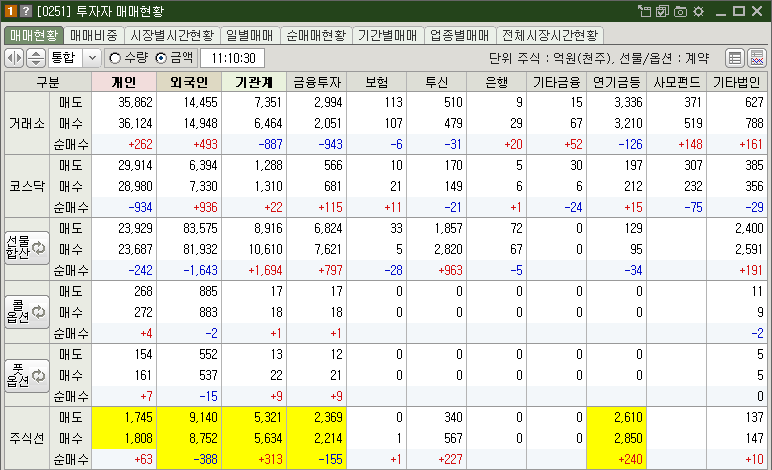Click the up-down arrows icon
The width and height of the screenshot is (772, 470).
tap(35, 58)
